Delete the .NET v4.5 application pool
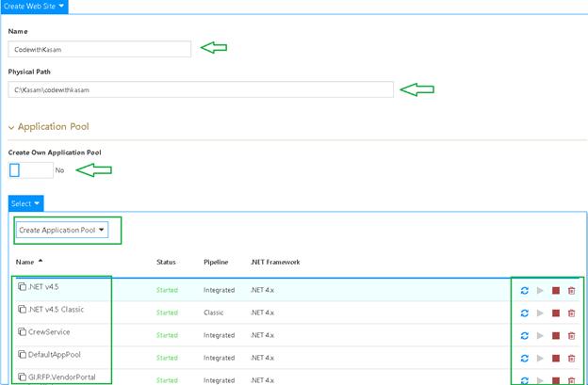Screen dimensions: 588x385 [x=571, y=291]
